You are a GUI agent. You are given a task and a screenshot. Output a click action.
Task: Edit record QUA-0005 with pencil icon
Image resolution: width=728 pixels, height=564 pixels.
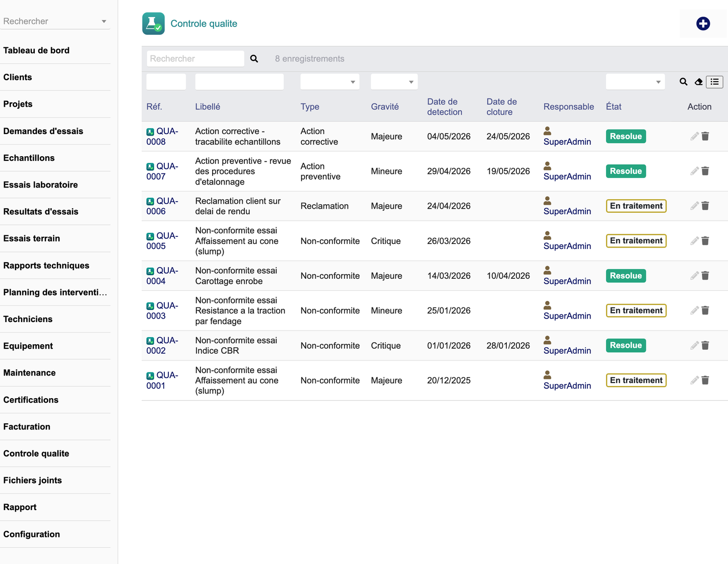point(694,241)
